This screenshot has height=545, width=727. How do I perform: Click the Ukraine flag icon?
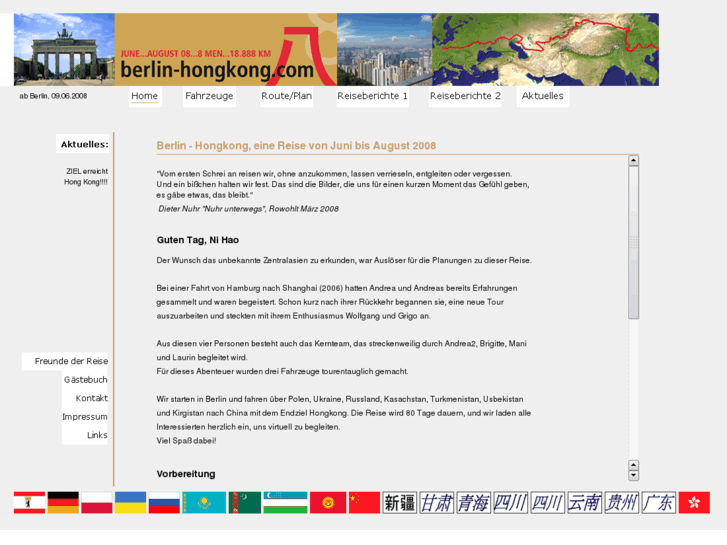(130, 502)
